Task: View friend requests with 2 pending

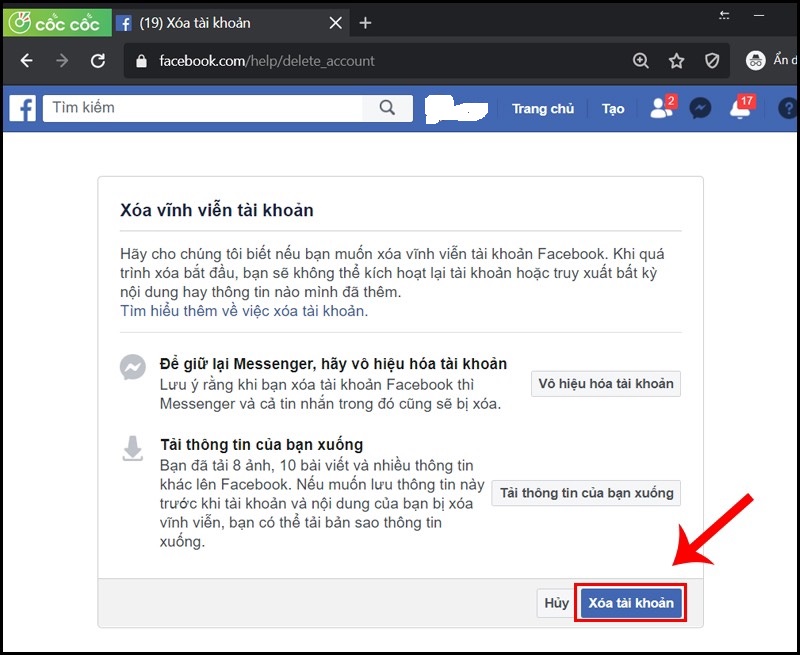Action: point(661,108)
